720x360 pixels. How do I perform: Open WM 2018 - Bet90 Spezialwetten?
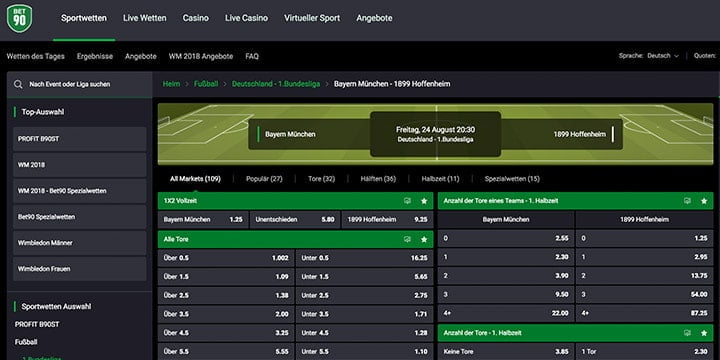click(x=80, y=191)
